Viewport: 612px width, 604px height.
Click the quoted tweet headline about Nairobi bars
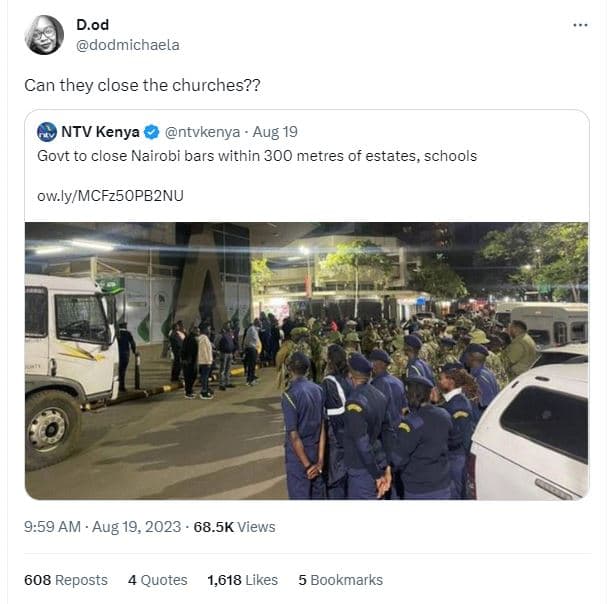[x=257, y=156]
